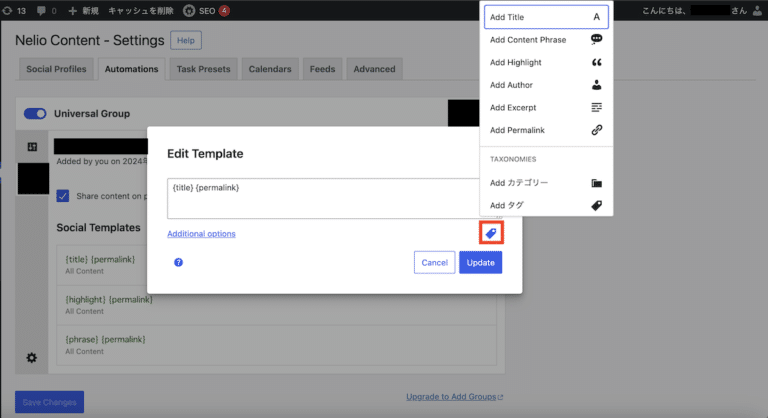Image resolution: width=768 pixels, height=418 pixels.
Task: Click the tag icon in Edit Template
Action: coord(490,233)
